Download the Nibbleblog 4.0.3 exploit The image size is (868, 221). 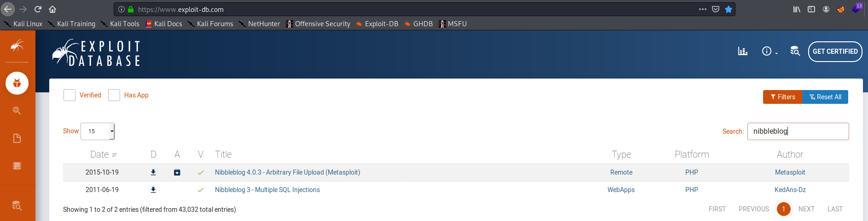point(153,172)
